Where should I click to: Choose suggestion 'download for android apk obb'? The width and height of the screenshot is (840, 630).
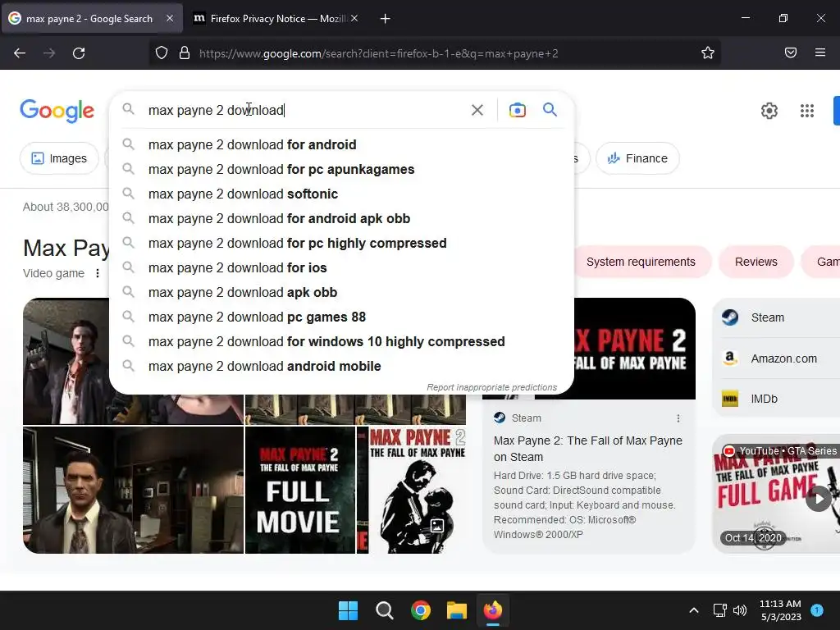(x=341, y=218)
